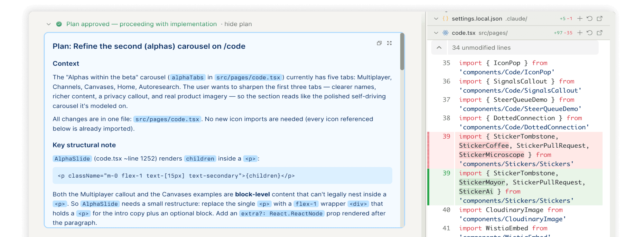
Task: Stage code.tsx with the plus icon
Action: (x=580, y=33)
